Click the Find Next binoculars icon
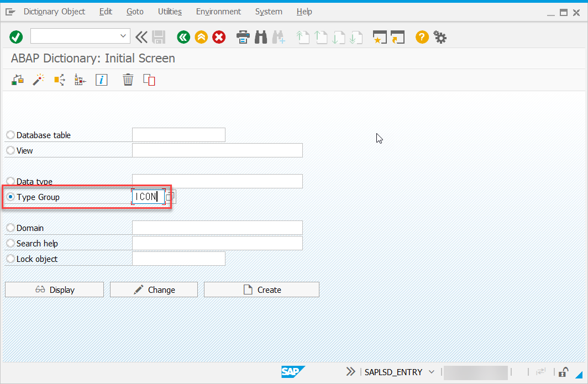588x384 pixels. 279,37
